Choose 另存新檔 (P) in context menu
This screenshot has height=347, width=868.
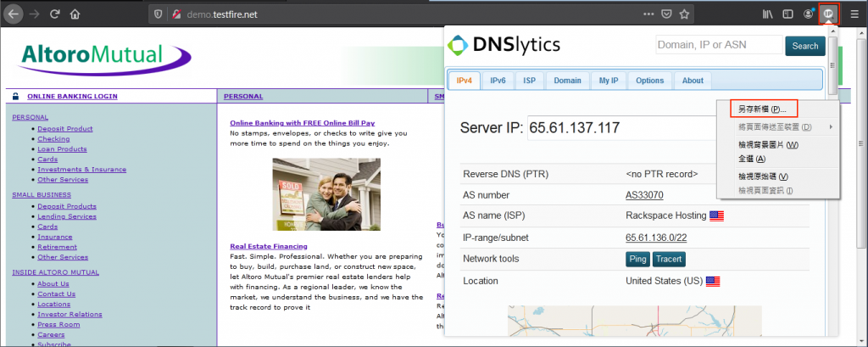pyautogui.click(x=778, y=109)
